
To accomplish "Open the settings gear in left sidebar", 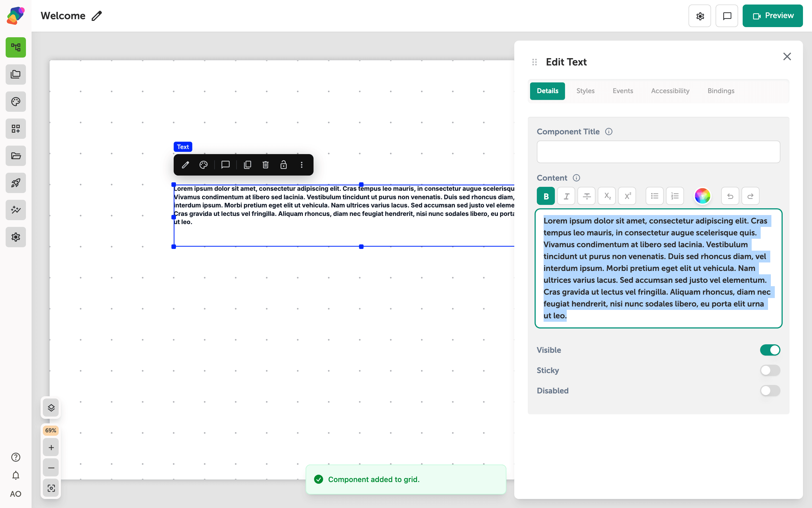I will pos(16,237).
